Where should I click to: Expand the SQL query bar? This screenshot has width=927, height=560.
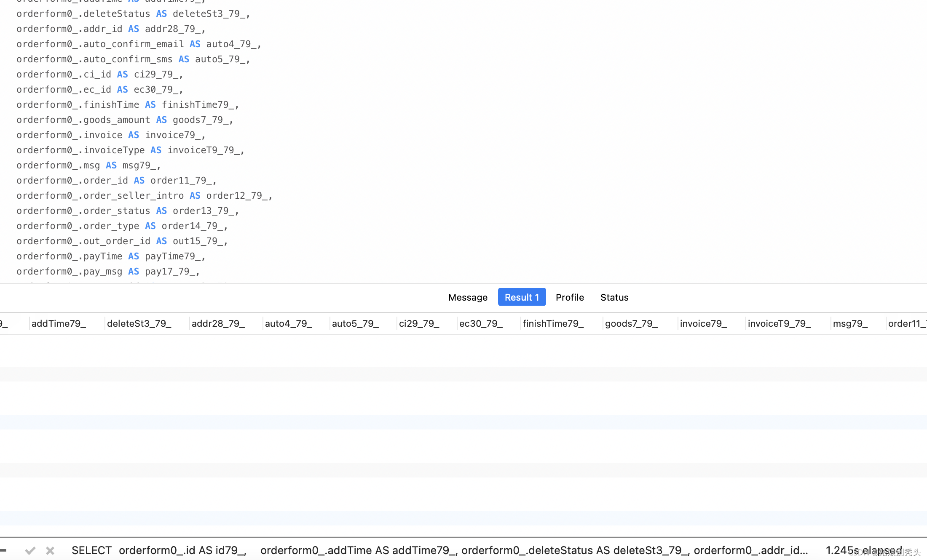tap(5, 549)
